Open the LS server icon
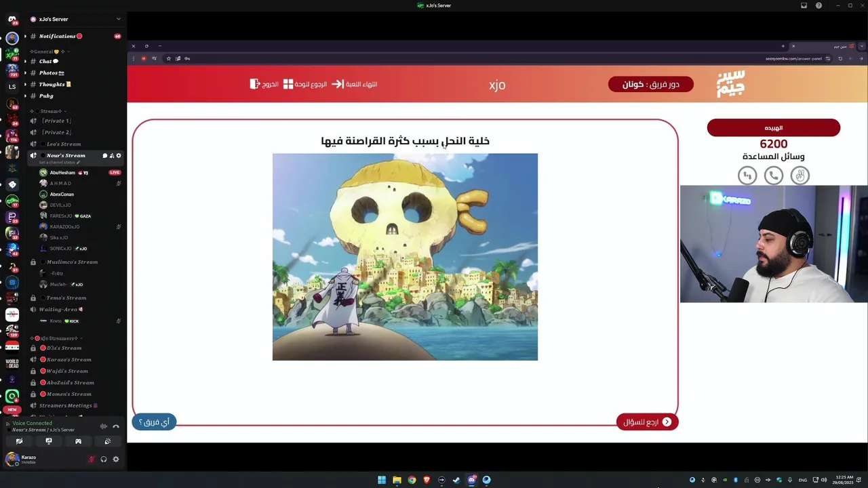Image resolution: width=868 pixels, height=488 pixels. point(12,87)
